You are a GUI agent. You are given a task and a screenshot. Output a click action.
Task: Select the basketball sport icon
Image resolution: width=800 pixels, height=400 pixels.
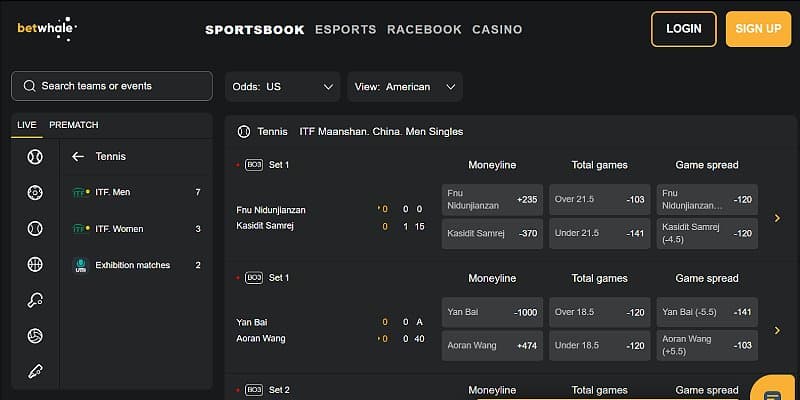(x=35, y=264)
